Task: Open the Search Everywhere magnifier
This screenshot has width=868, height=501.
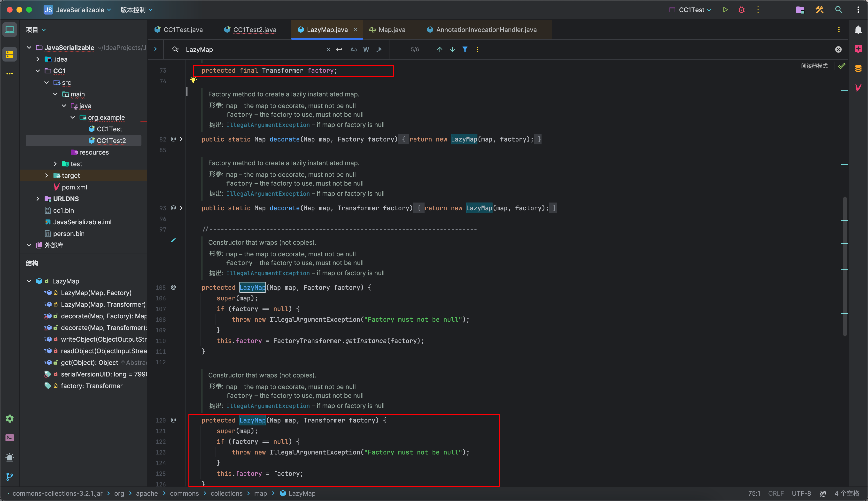Action: (839, 10)
